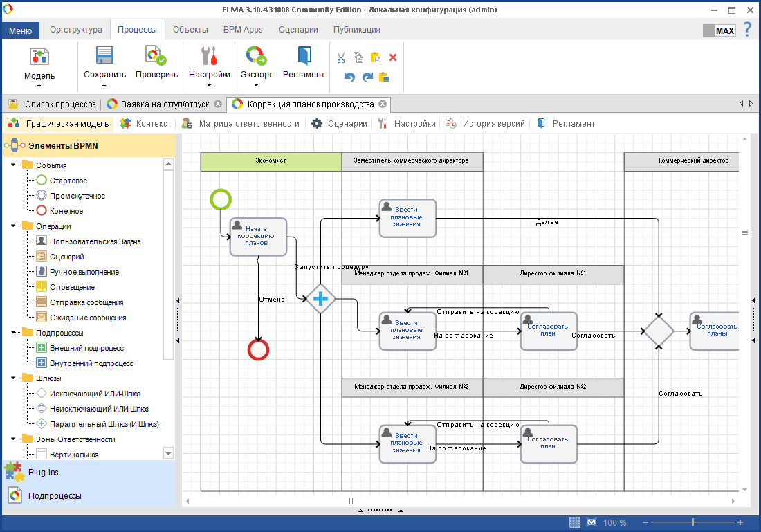The height and width of the screenshot is (532, 761).
Task: Open the Сохранить dropdown arrow
Action: (x=104, y=86)
